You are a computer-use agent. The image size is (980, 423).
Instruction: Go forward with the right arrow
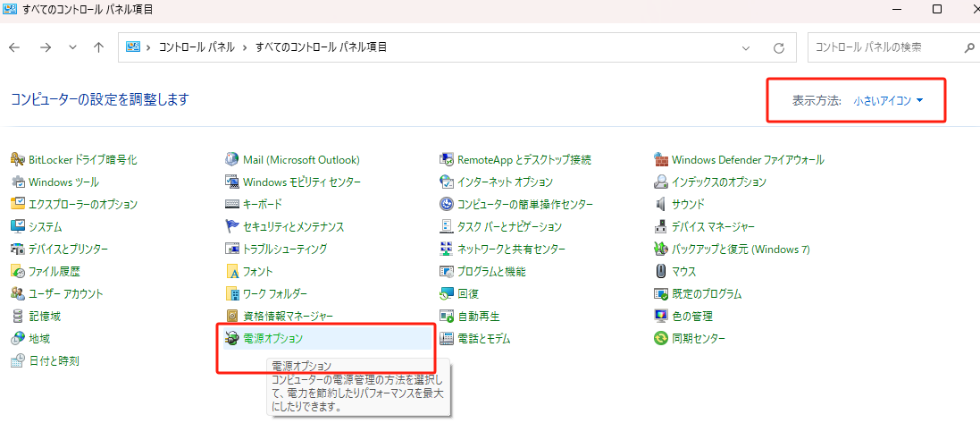[45, 47]
